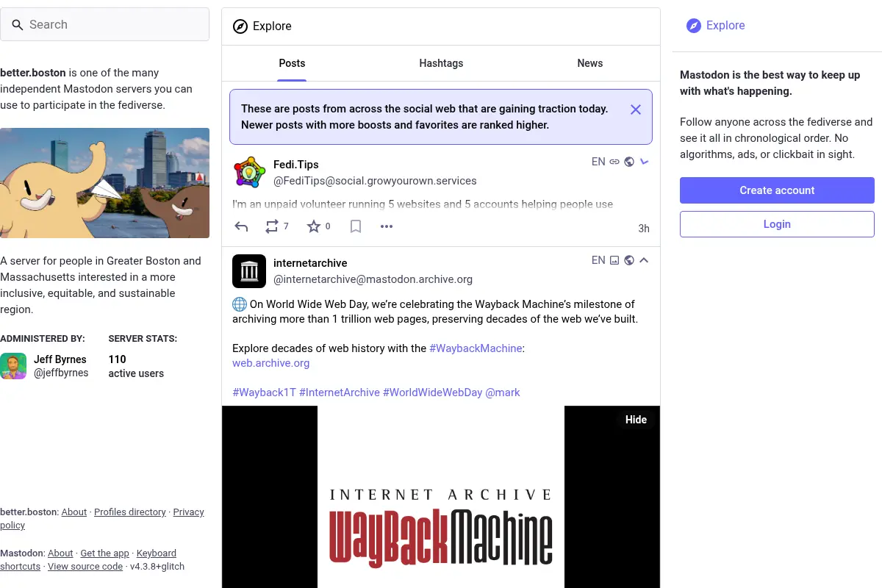Click the Login button
The image size is (882, 588).
coord(777,224)
